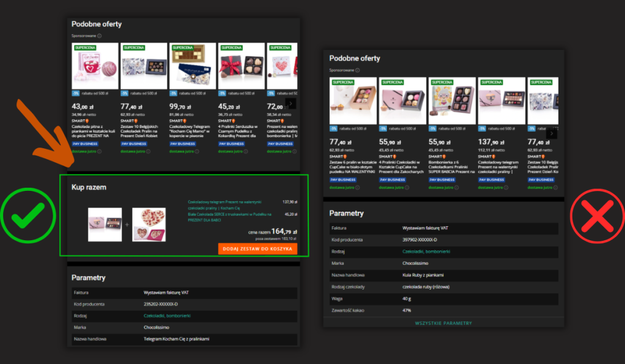Click the 45,20 zł price above 4 Pralinki Serduszka

(x=229, y=107)
